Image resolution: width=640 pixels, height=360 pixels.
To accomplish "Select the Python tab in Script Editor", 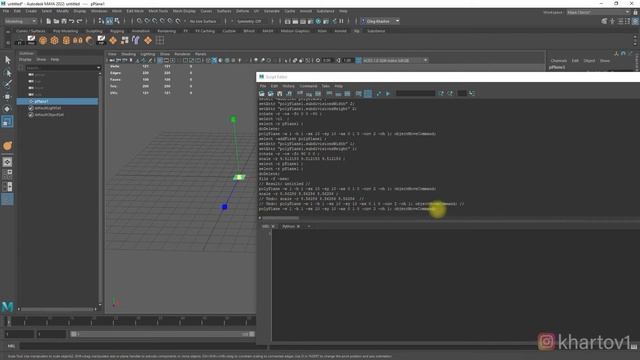I will [288, 226].
